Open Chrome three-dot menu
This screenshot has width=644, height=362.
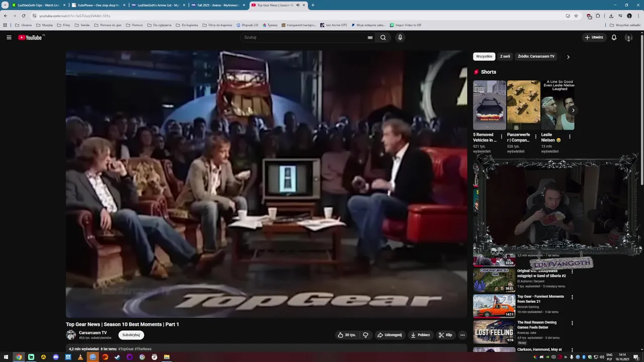(638, 16)
